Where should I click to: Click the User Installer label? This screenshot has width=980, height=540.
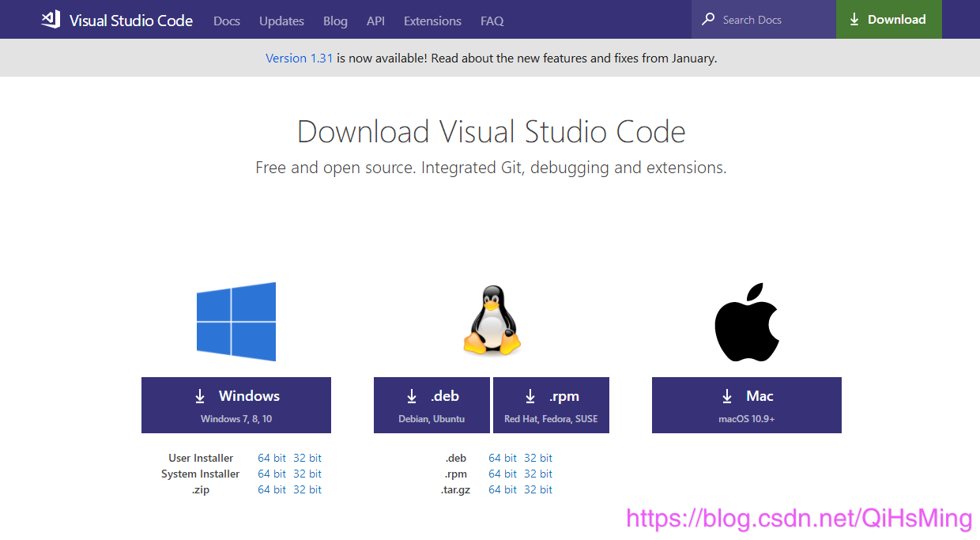coord(201,458)
